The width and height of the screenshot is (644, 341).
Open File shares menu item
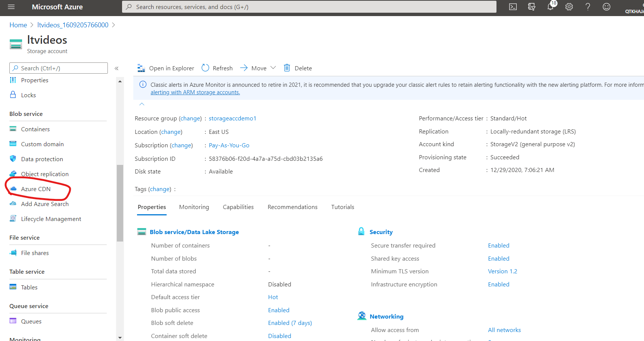pyautogui.click(x=35, y=253)
